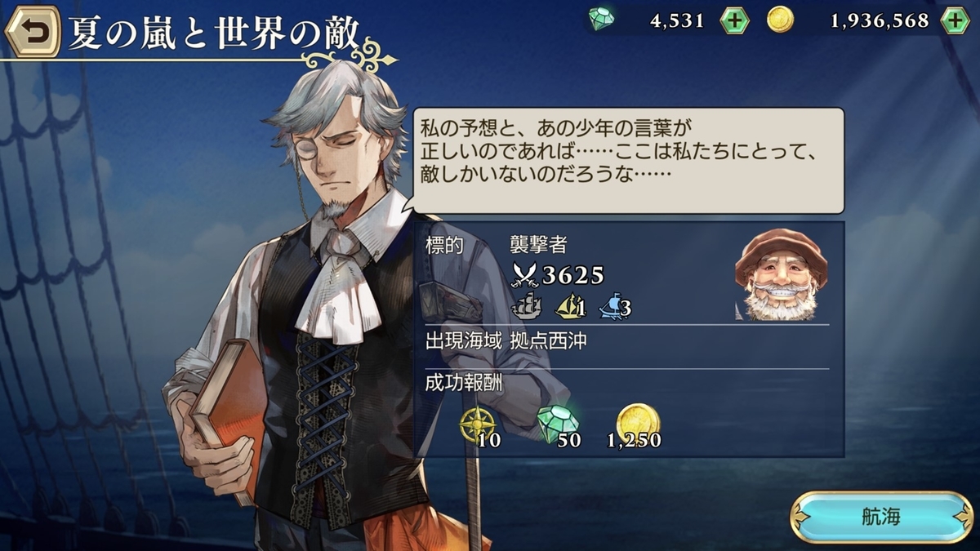The height and width of the screenshot is (551, 980).
Task: Tap the gold coin reward of 1,250
Action: [637, 423]
